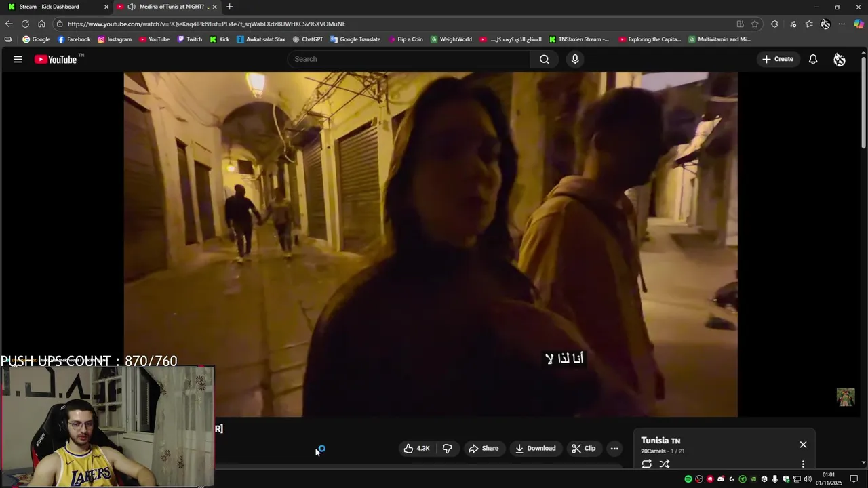This screenshot has height=488, width=868.
Task: Open YouTube notifications bell
Action: pyautogui.click(x=813, y=59)
